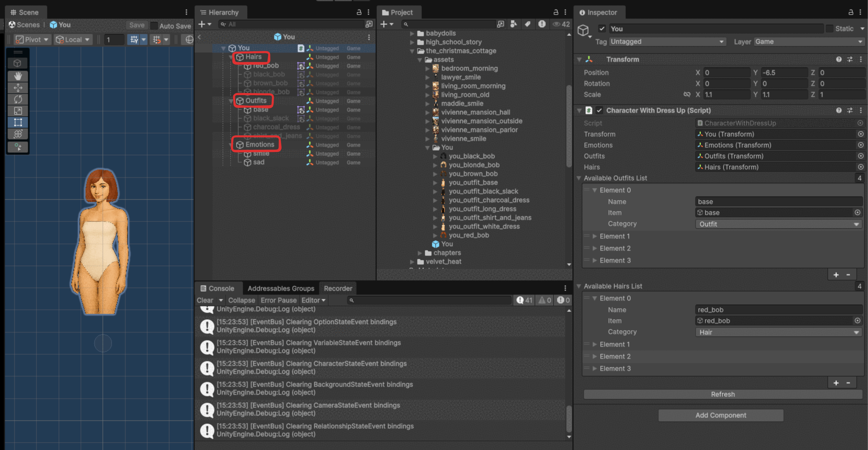868x450 pixels.
Task: Click the Transform component help icon
Action: point(839,59)
